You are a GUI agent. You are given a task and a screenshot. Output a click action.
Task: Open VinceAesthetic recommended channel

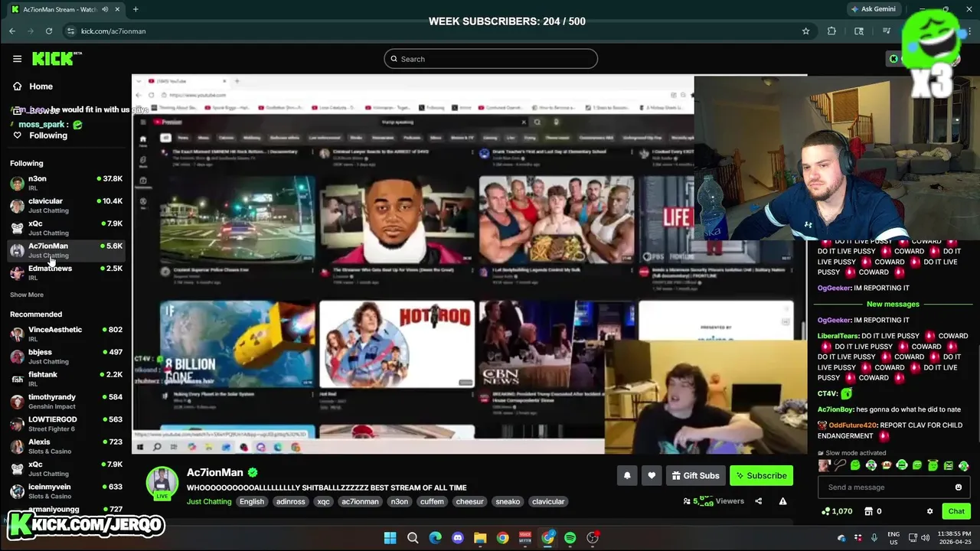coord(66,334)
